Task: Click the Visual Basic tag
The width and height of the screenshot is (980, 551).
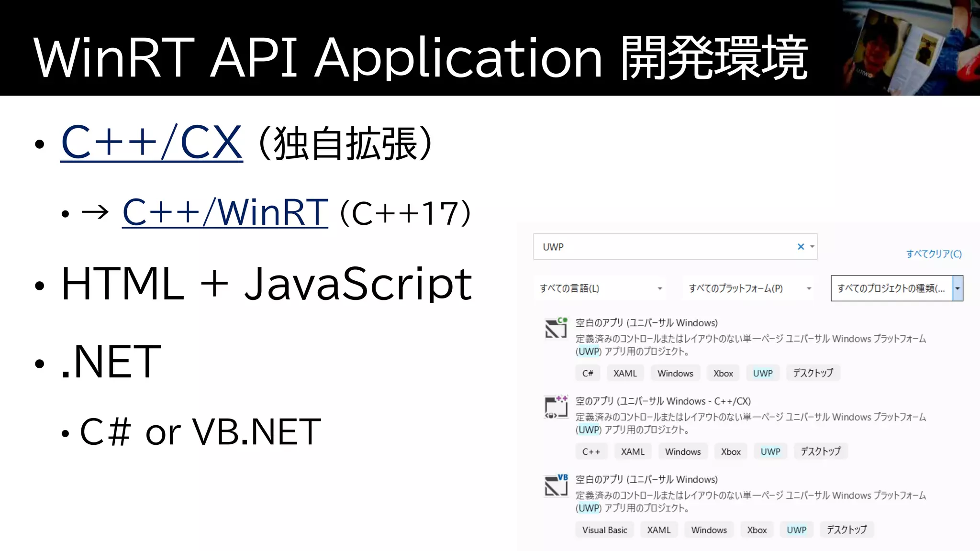Action: [604, 530]
